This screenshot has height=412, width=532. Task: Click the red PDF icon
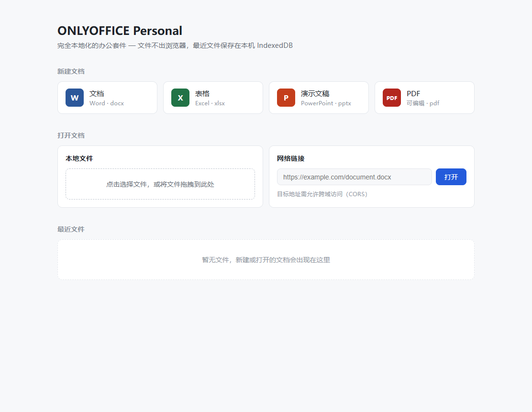coord(392,98)
